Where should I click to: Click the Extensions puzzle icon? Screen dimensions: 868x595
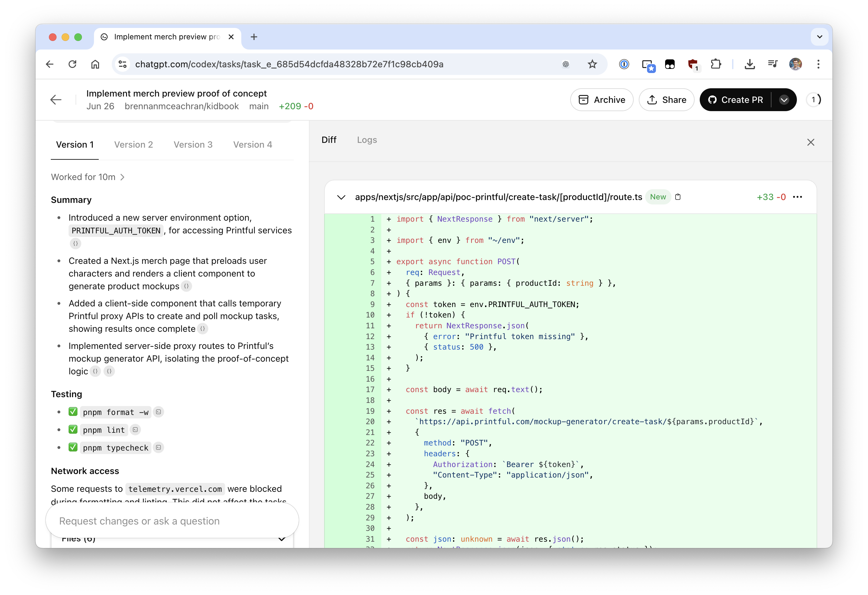(x=716, y=64)
